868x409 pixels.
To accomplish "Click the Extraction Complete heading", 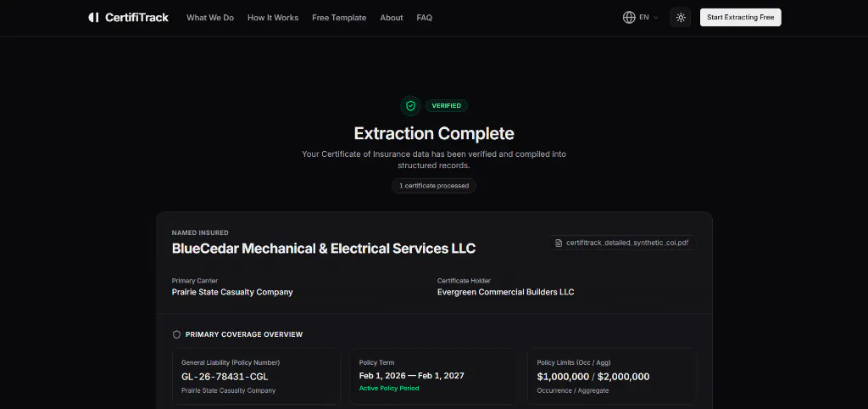I will point(434,133).
